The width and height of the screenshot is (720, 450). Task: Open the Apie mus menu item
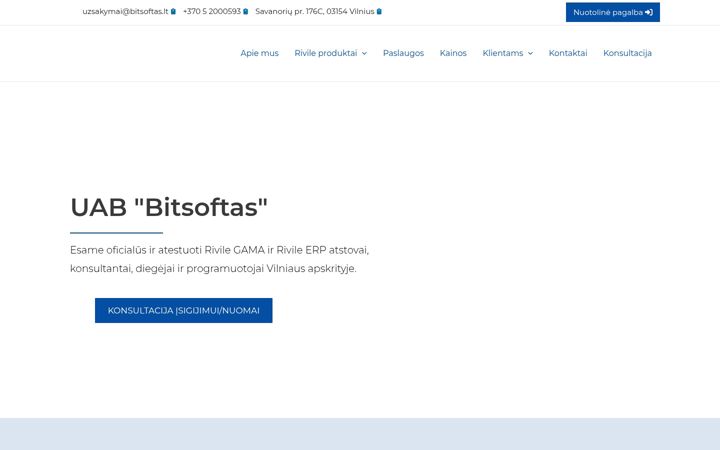pyautogui.click(x=259, y=53)
